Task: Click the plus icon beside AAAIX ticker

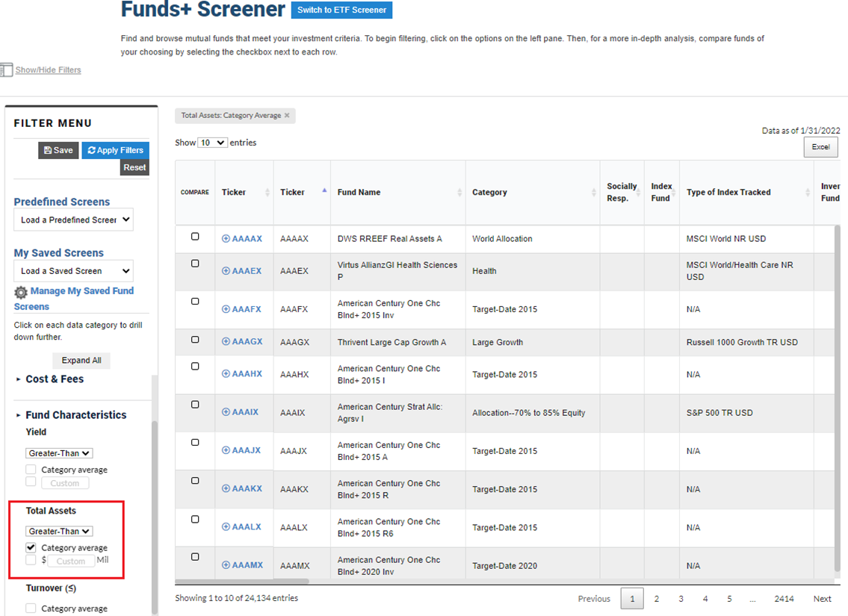Action: [226, 411]
